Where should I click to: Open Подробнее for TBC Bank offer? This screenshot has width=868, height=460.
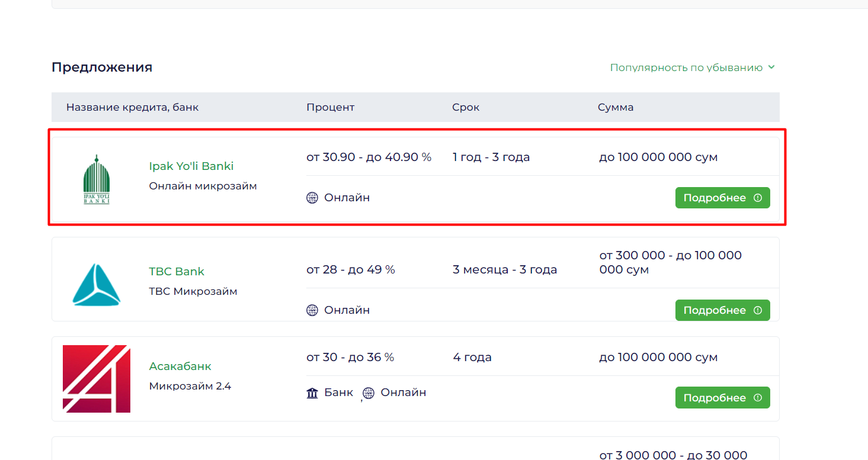723,310
